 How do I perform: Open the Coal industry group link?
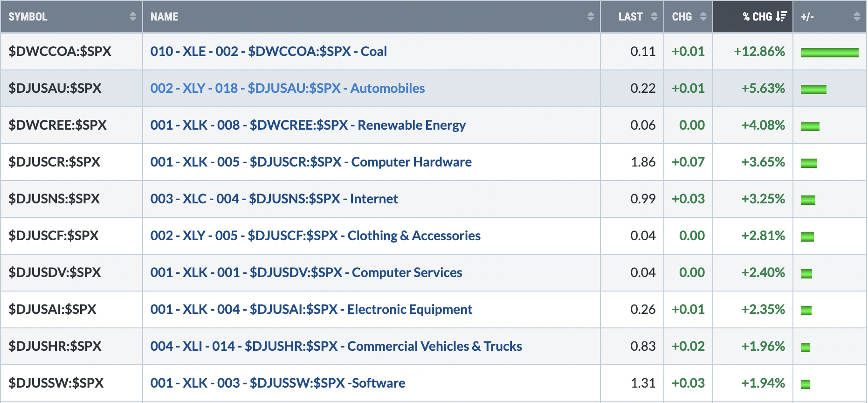[269, 51]
